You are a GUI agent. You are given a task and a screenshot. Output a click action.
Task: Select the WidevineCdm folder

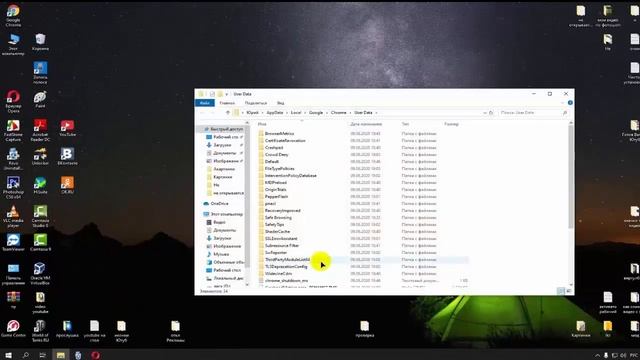tap(278, 273)
